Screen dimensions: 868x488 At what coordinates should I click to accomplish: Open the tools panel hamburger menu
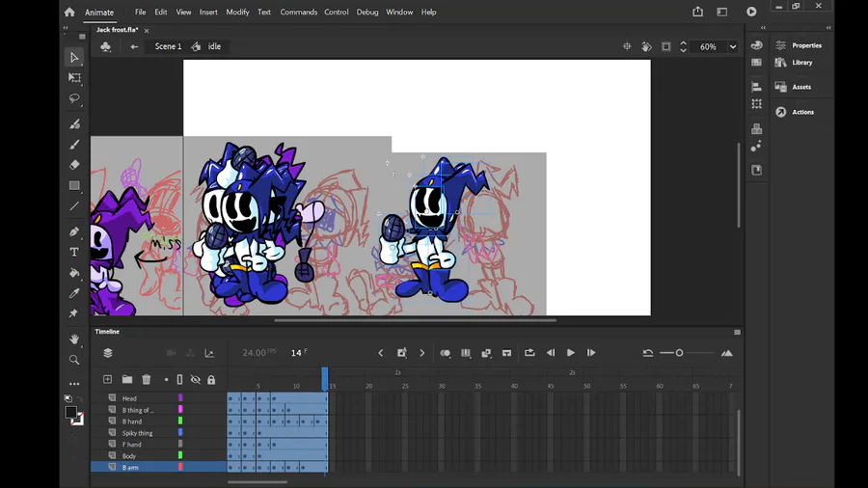[82, 37]
